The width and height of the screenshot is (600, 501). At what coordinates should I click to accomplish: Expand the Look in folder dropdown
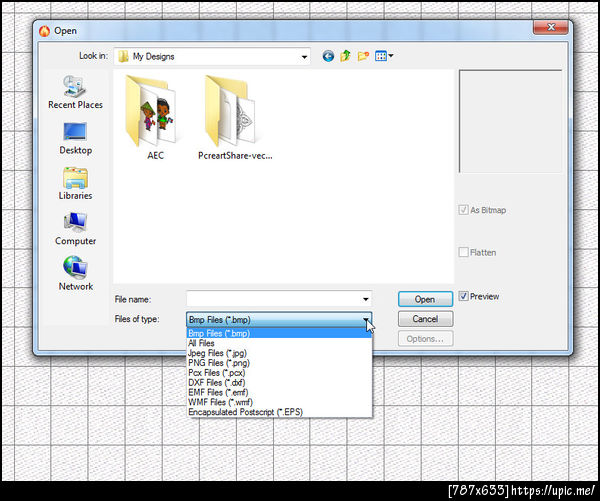coord(304,57)
